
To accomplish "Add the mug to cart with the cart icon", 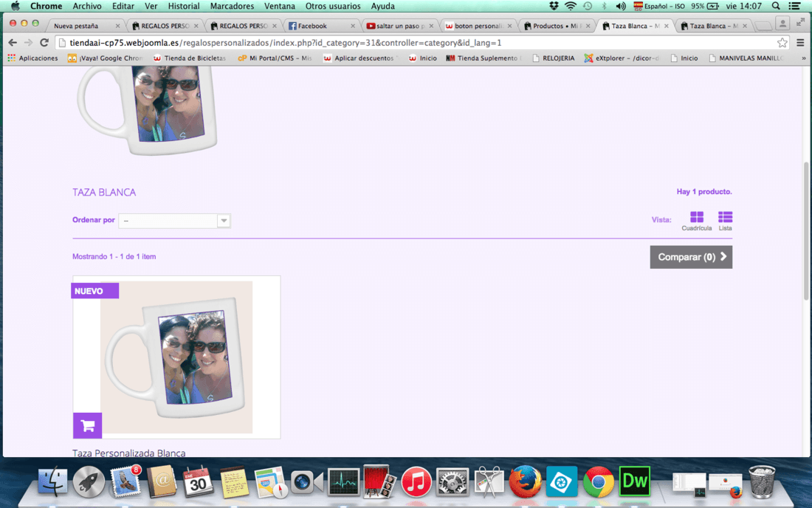I will 88,425.
